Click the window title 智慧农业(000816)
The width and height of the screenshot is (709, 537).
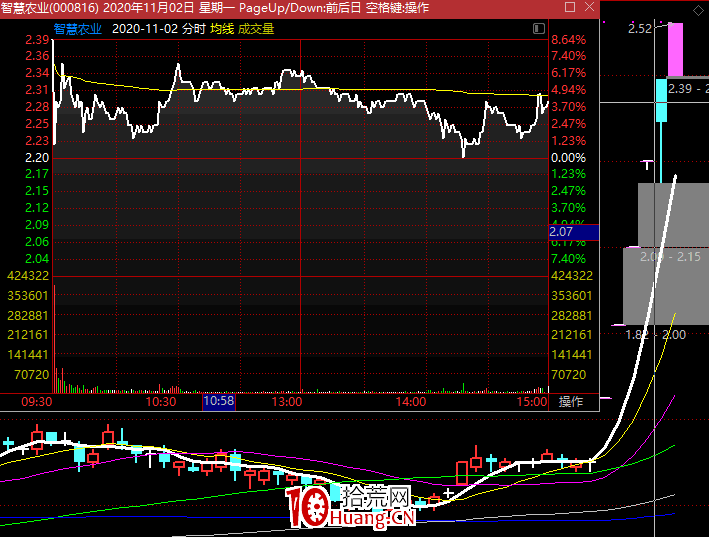[50, 8]
